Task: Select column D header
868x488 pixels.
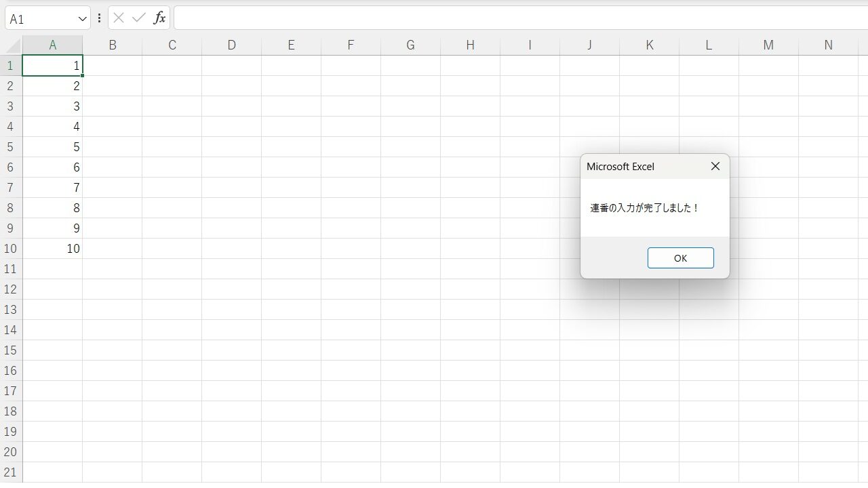Action: [232, 45]
